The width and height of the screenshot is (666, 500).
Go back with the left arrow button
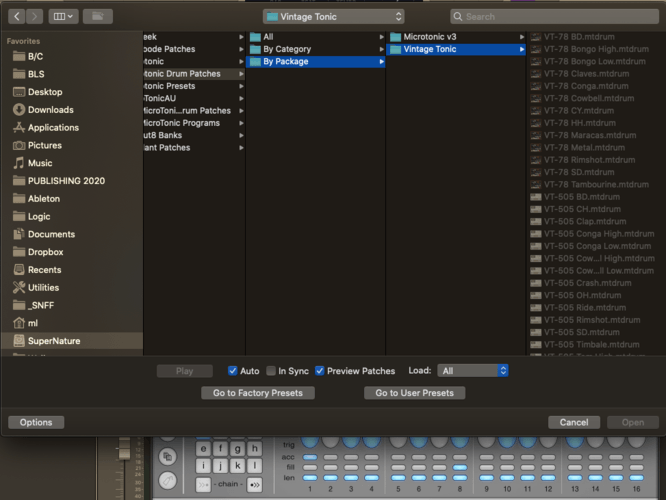tap(17, 17)
